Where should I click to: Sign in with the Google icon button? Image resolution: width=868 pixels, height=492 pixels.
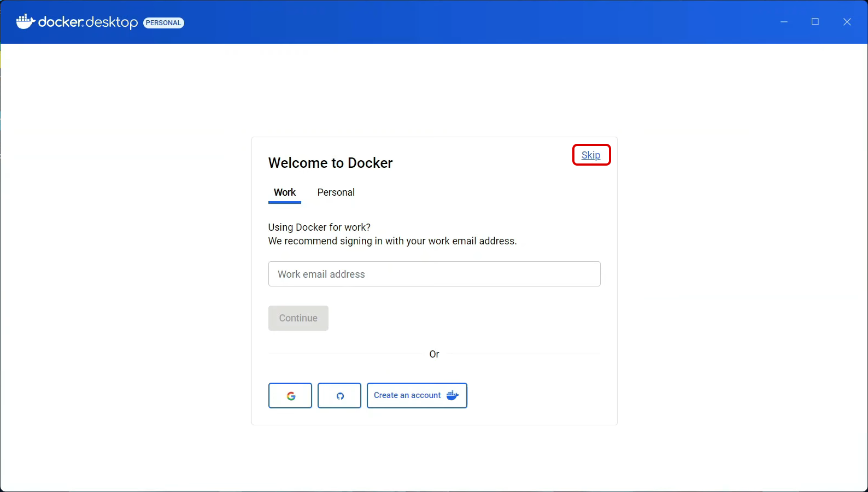290,395
